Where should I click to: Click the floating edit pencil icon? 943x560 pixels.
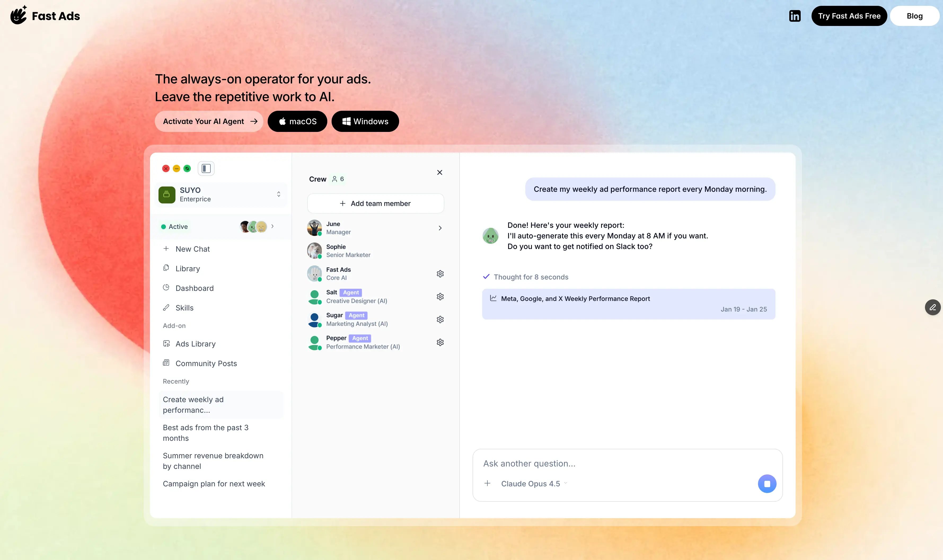coord(932,307)
